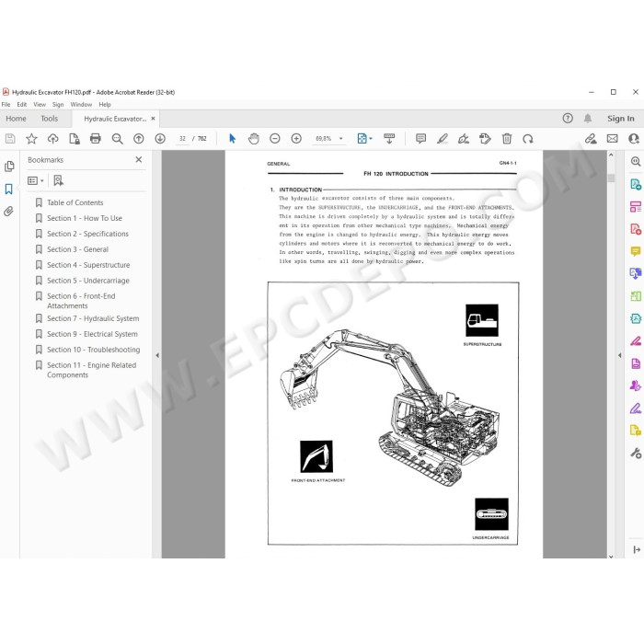This screenshot has width=644, height=644.
Task: Click the Sign In link
Action: 621,119
